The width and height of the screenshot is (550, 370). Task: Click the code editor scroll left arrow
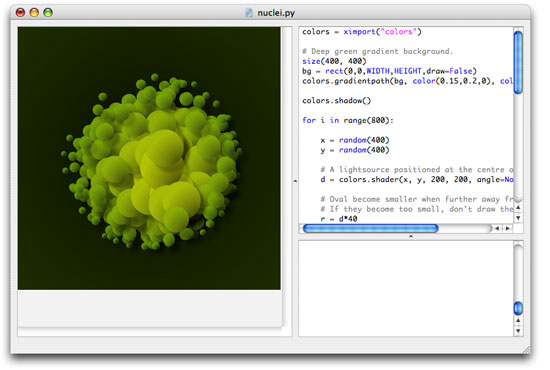pos(497,228)
